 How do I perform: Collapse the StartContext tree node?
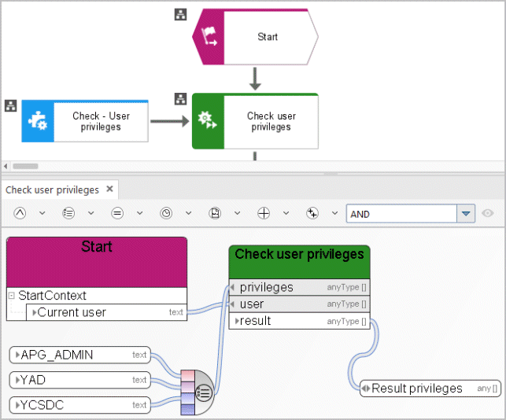(12, 296)
